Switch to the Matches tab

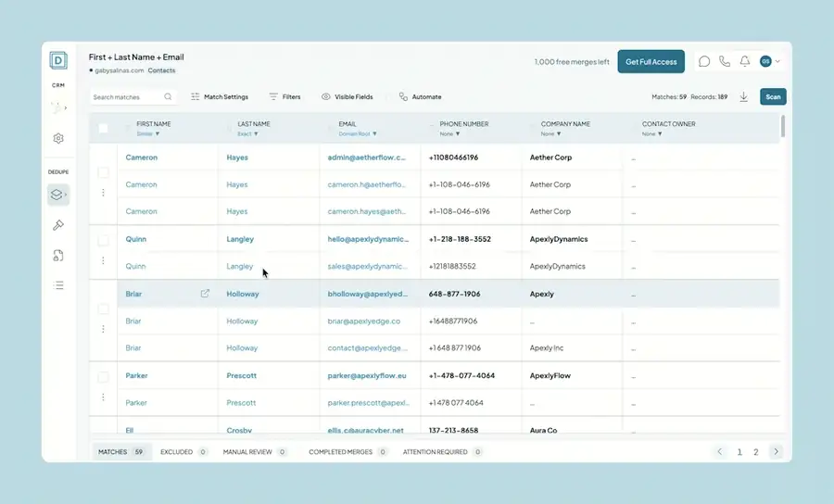[x=120, y=452]
